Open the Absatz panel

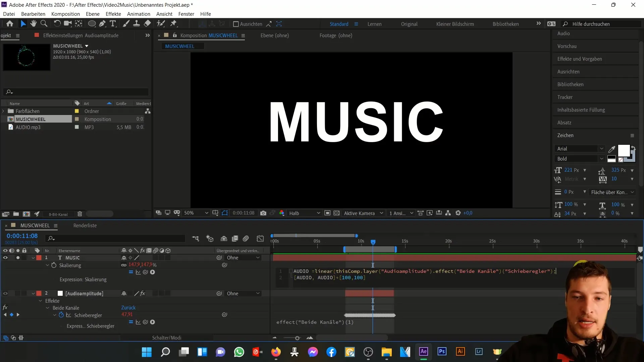tap(564, 123)
